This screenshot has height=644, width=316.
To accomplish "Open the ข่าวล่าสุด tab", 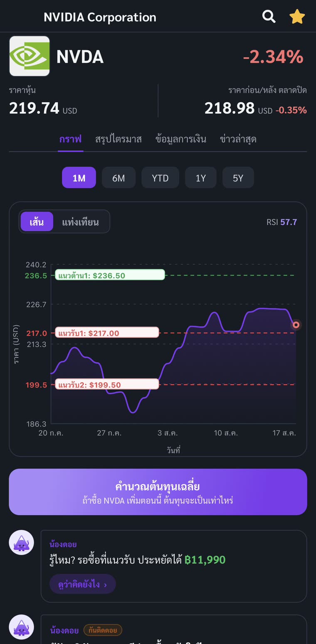I will [x=238, y=139].
